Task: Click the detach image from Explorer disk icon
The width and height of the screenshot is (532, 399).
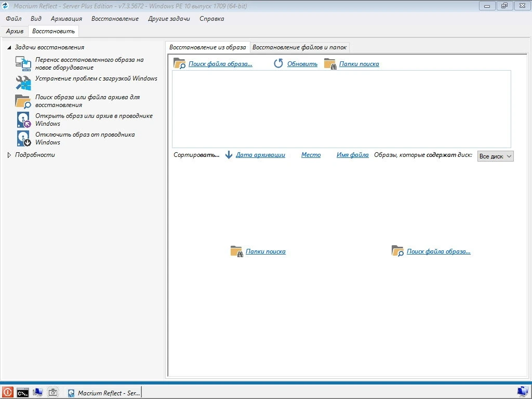Action: [24, 138]
